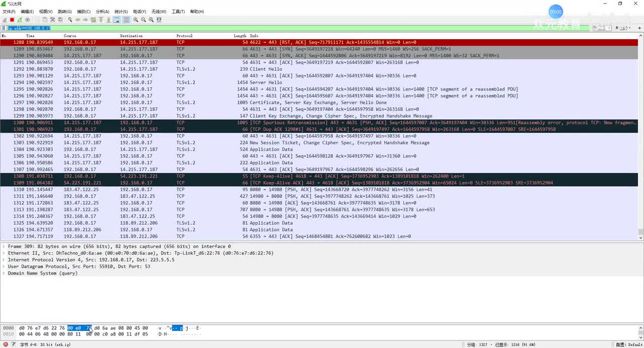Image resolution: width=644 pixels, height=348 pixels.
Task: Zoom out the packet text
Action: [143, 20]
